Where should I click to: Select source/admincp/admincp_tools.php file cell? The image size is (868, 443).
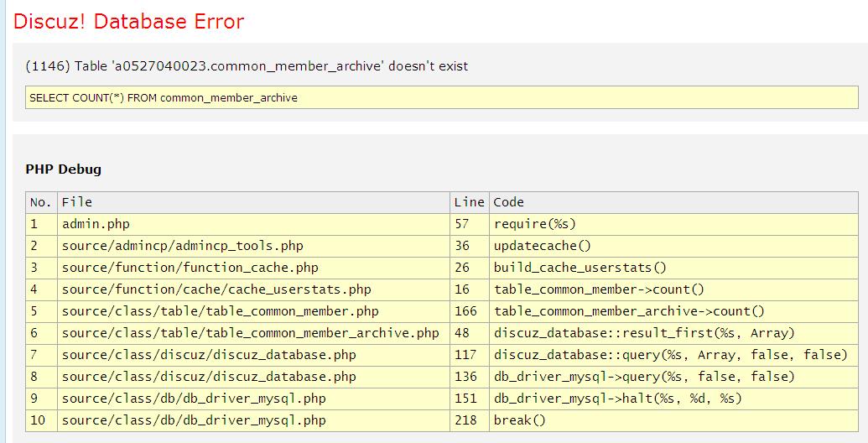tap(253, 246)
